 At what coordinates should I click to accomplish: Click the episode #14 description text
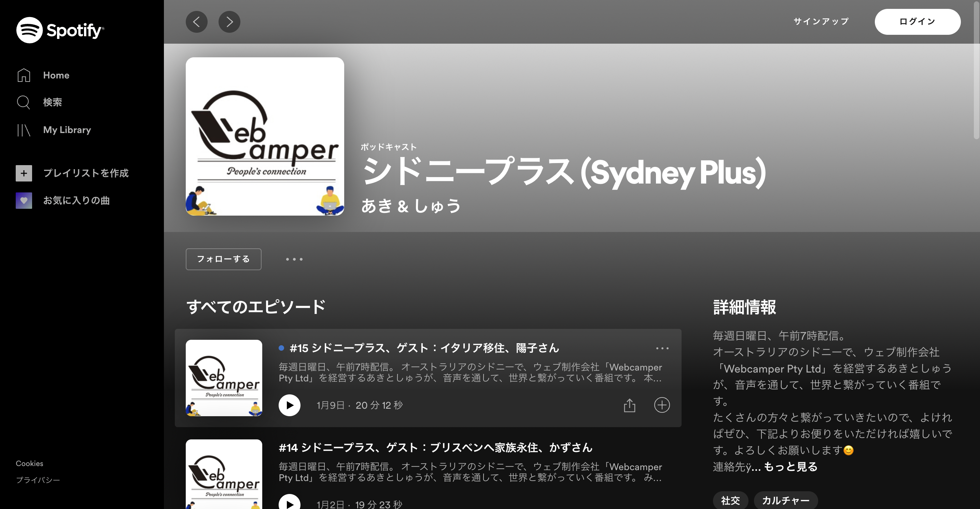point(470,472)
